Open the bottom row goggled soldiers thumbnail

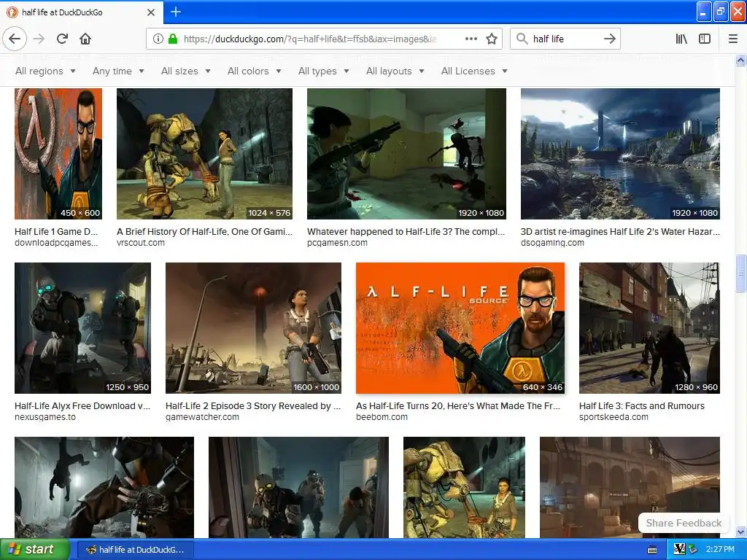[x=298, y=487]
